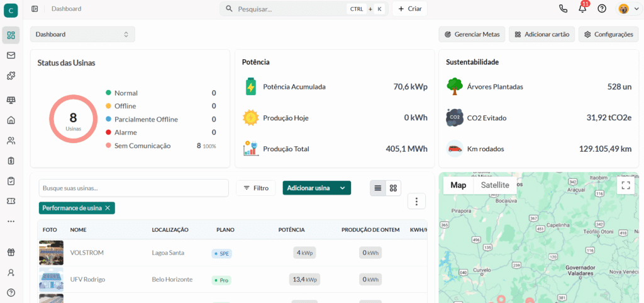Click the top bar help circle icon

(x=602, y=9)
